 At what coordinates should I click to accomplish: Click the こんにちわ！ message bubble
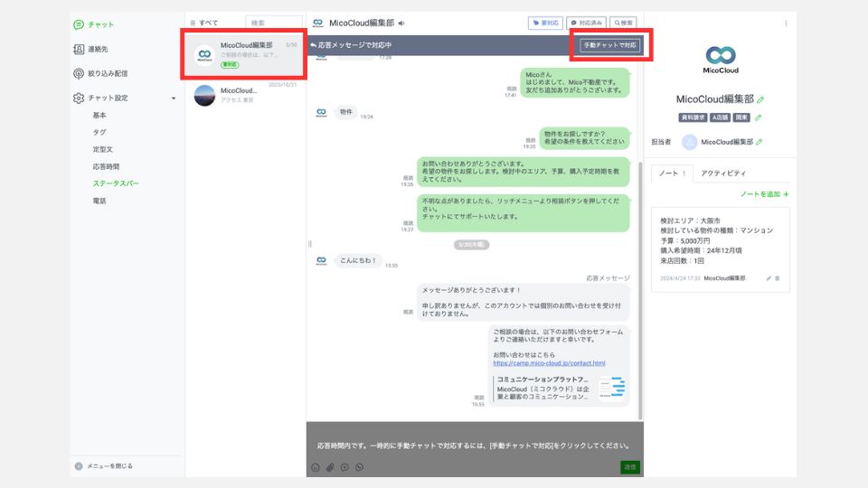pyautogui.click(x=358, y=260)
